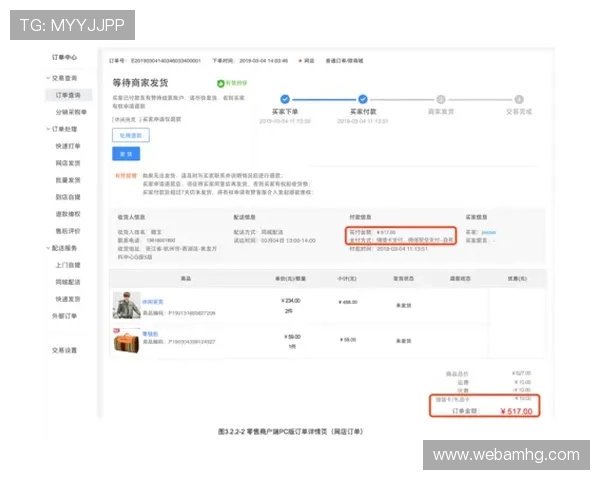Click the 退款状态 column header
Viewport: 600px width, 480px height.
tap(460, 278)
